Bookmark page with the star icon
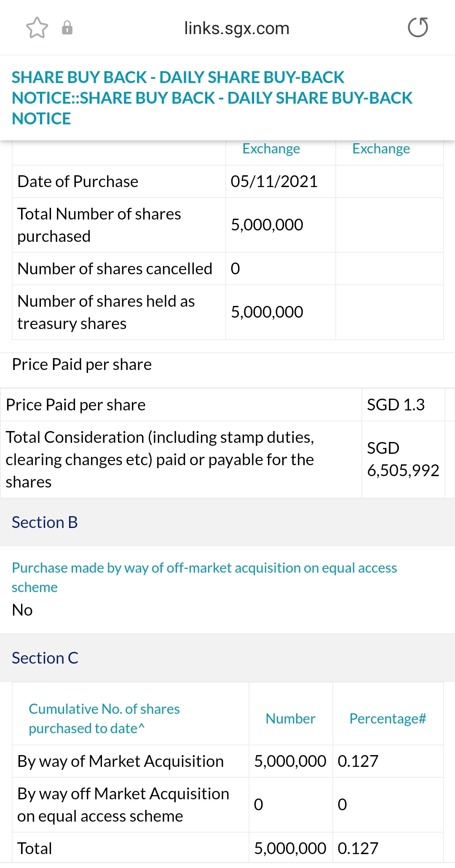This screenshot has width=455, height=868. [x=37, y=28]
